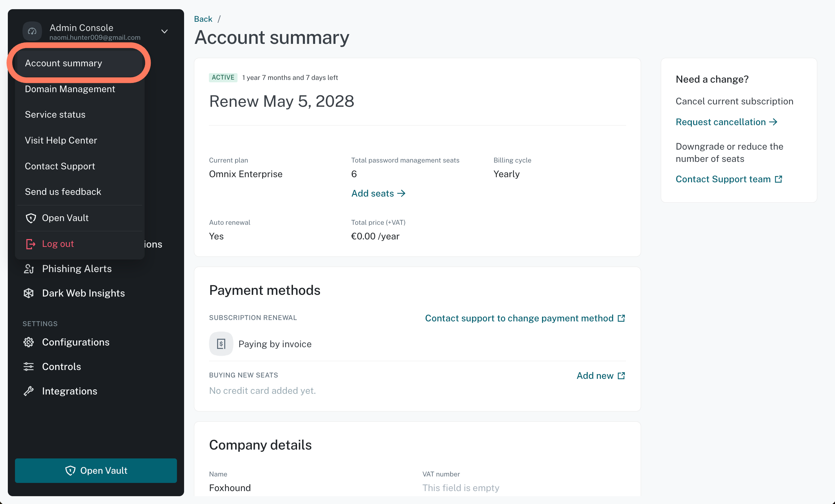The width and height of the screenshot is (835, 504).
Task: Click the arrow after Request cancellation
Action: tap(773, 122)
